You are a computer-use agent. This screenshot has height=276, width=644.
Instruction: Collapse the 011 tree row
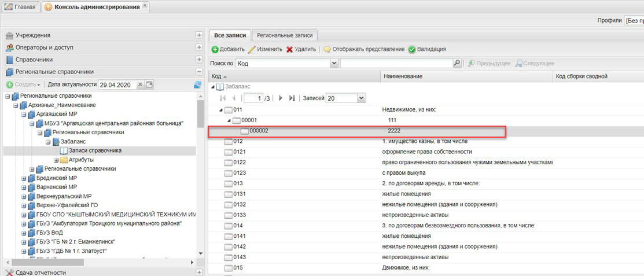coord(222,109)
